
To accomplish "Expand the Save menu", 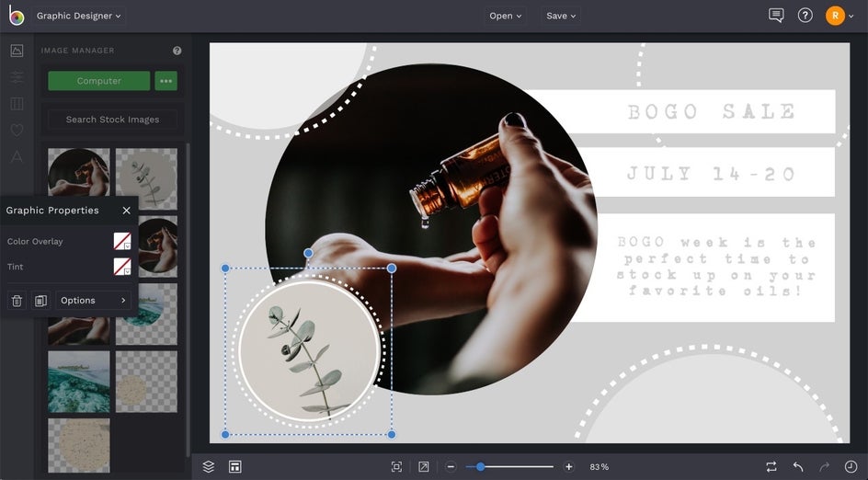I will 561,16.
